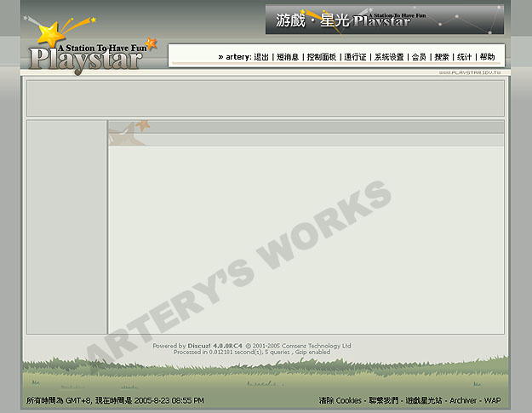Open the Archiver link

tap(463, 400)
